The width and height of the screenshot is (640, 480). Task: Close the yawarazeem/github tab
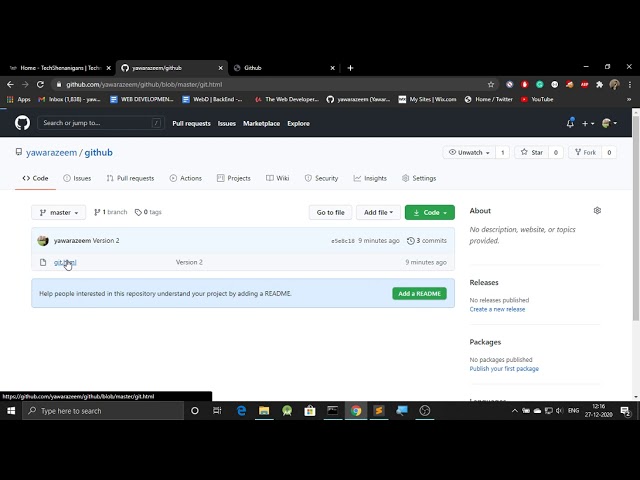[220, 68]
